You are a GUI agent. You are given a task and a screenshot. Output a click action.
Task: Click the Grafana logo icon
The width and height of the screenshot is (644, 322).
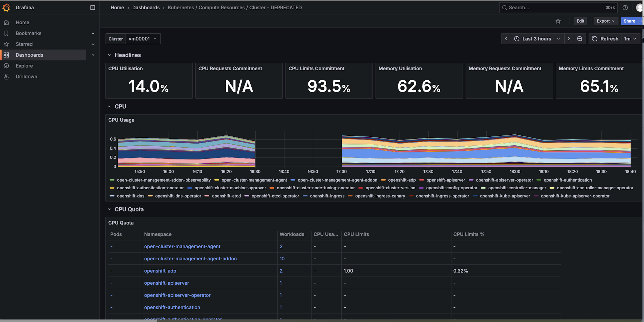(6, 7)
